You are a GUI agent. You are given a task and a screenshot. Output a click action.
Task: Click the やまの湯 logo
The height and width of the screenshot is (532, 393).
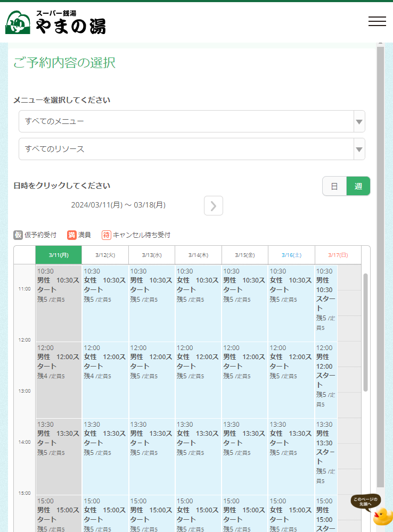pyautogui.click(x=56, y=22)
